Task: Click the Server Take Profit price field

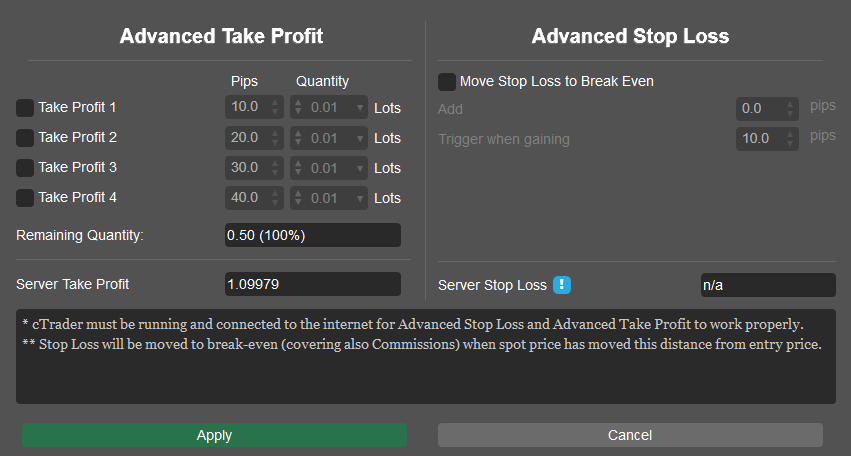Action: coord(313,284)
